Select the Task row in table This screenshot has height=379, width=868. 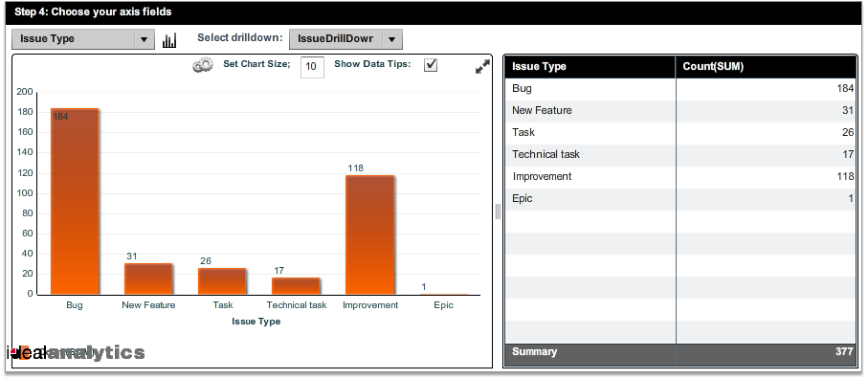pos(680,133)
